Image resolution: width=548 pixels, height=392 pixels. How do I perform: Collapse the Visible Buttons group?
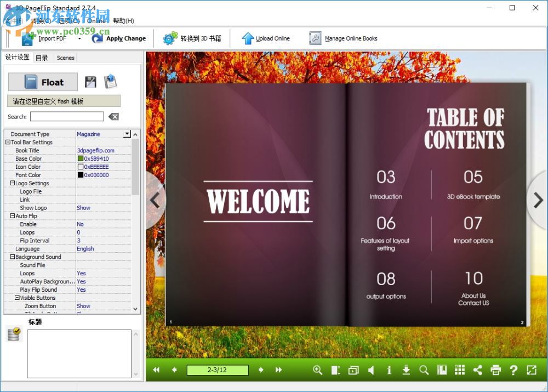tap(17, 298)
